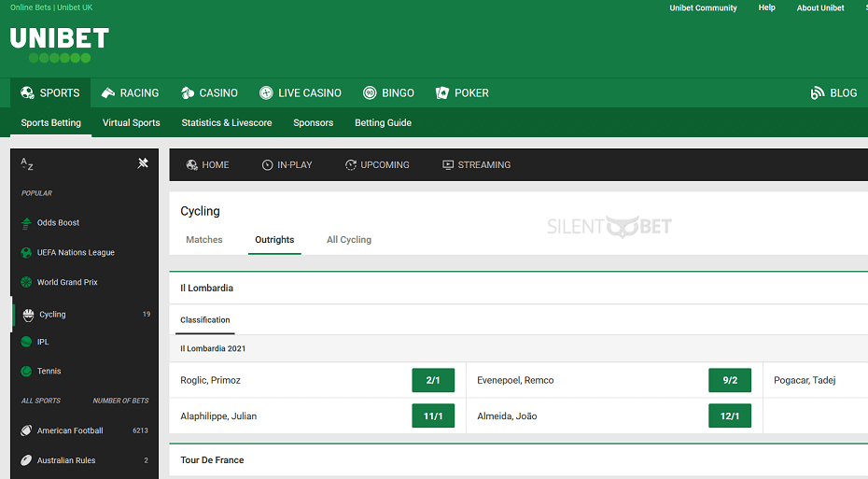Screen dimensions: 868x479
Task: Click the pin sidebar icon
Action: (143, 162)
